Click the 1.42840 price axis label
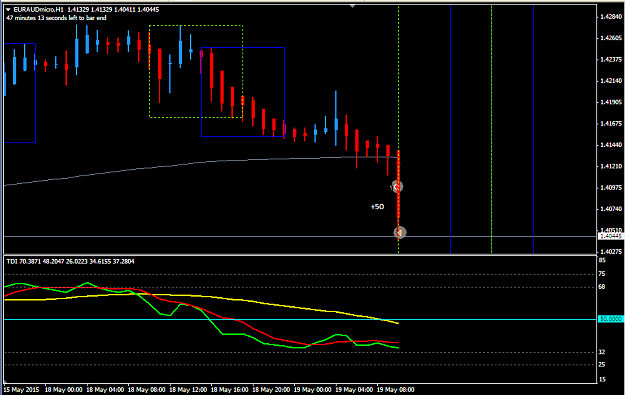This screenshot has width=625, height=395. click(x=611, y=17)
